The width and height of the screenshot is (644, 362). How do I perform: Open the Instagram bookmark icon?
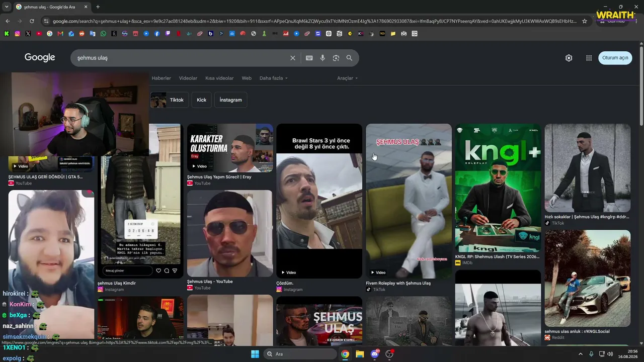point(17,34)
